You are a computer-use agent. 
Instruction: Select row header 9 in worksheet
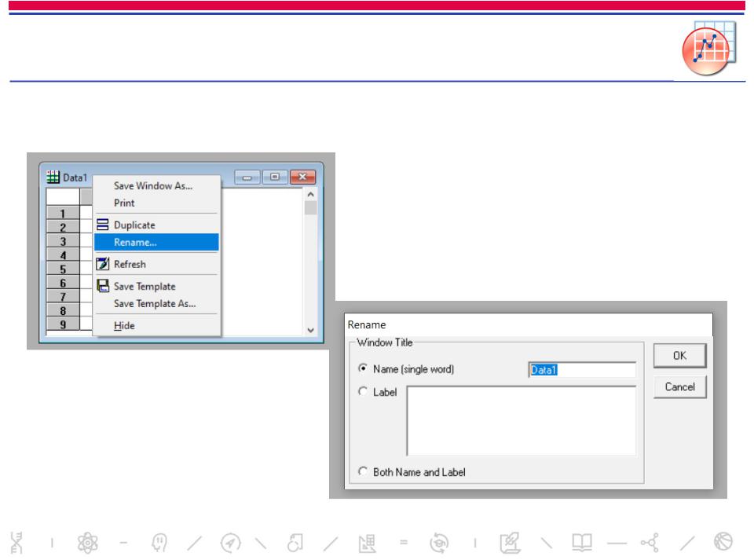[x=63, y=324]
